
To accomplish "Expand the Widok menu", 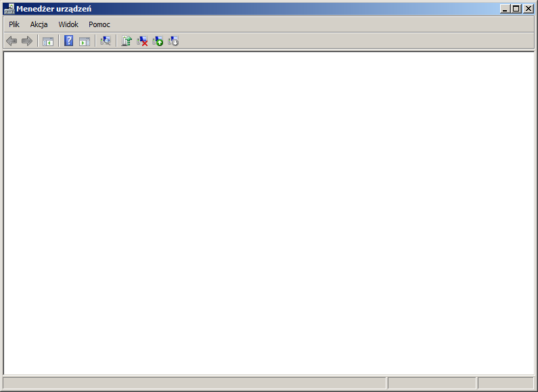I will 68,24.
